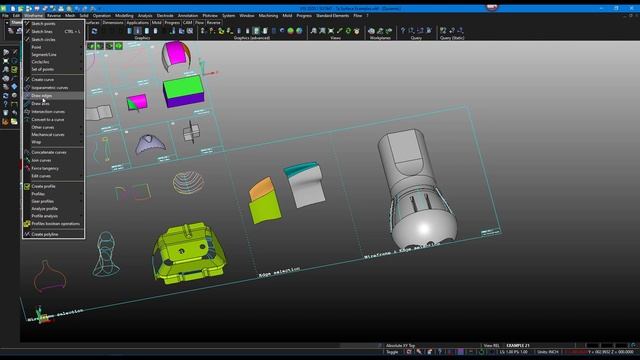The height and width of the screenshot is (360, 640).
Task: Click the refresh arrows icon near Graphics
Action: pyautogui.click(x=94, y=31)
